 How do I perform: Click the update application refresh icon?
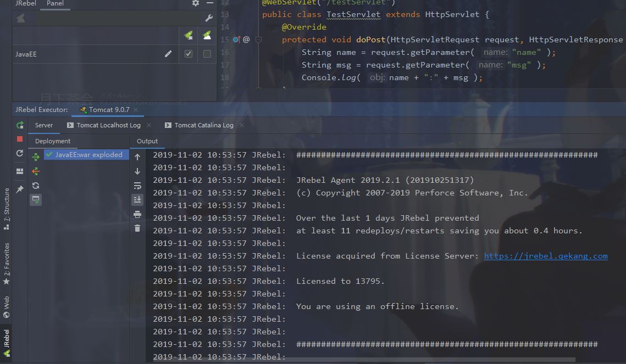tap(20, 153)
